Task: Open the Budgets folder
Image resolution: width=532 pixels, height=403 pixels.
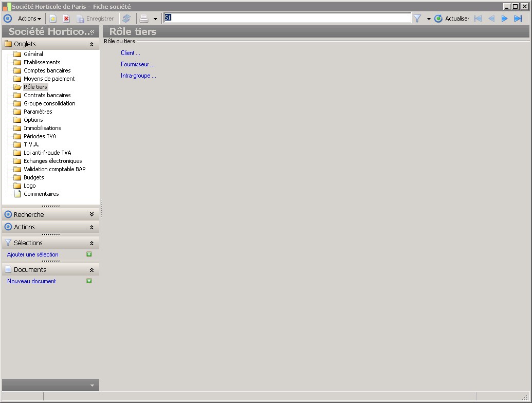Action: pyautogui.click(x=33, y=177)
